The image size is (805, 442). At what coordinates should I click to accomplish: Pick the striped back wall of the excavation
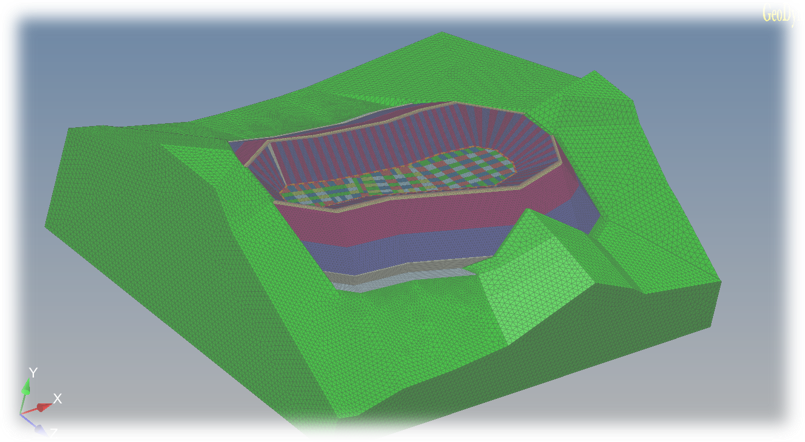(x=400, y=138)
